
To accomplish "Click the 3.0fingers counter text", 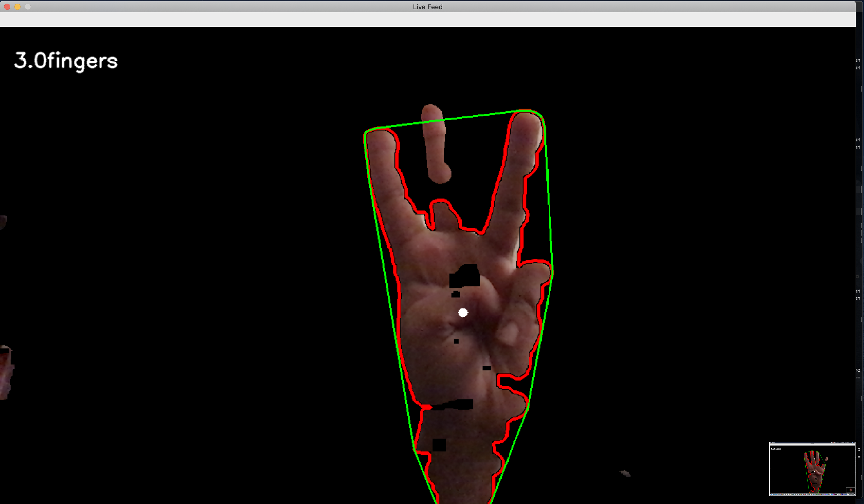I will [x=66, y=61].
